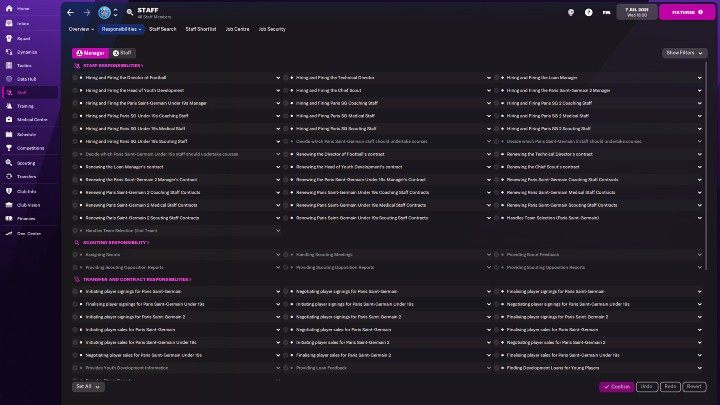This screenshot has width=720, height=405.
Task: Navigate back with the left arrow
Action: click(70, 13)
